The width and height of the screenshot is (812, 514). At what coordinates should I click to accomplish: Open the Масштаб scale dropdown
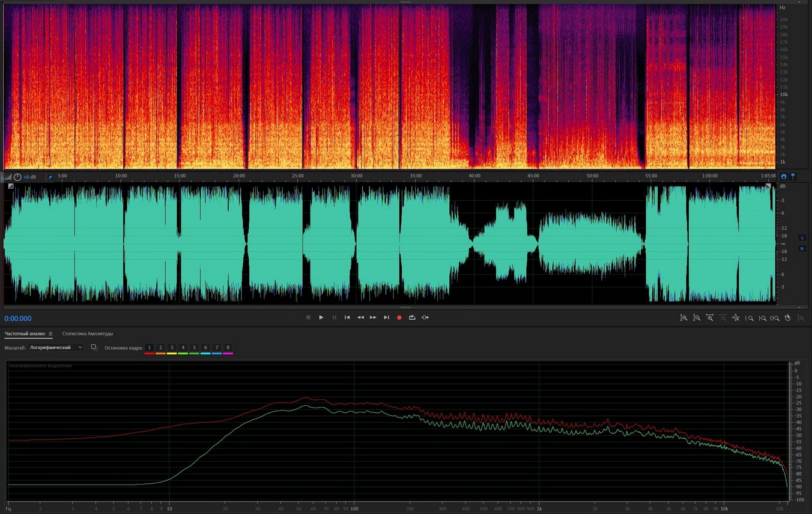[x=56, y=347]
